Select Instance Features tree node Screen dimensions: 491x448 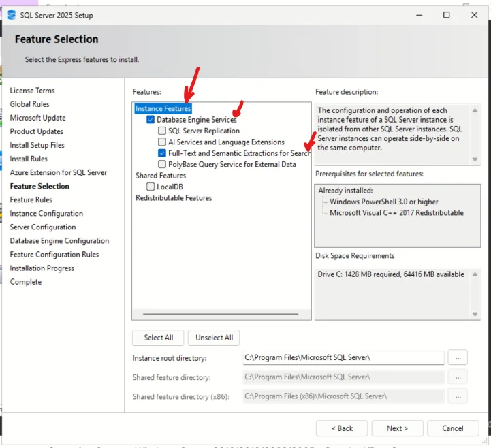[163, 108]
